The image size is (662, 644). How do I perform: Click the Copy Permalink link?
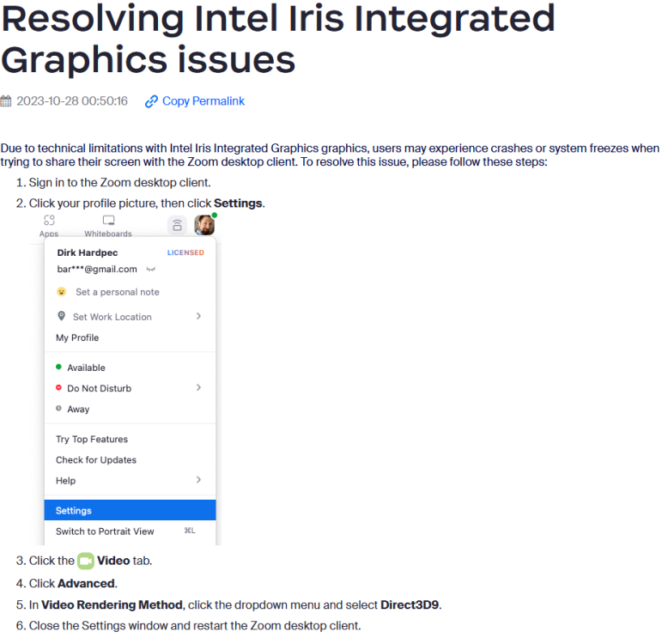[203, 101]
